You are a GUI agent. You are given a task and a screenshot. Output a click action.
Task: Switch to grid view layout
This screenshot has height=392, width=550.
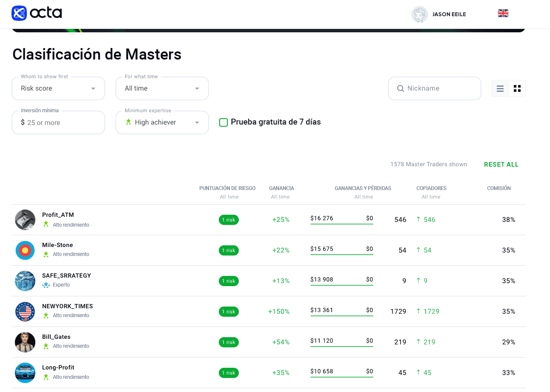pos(517,88)
